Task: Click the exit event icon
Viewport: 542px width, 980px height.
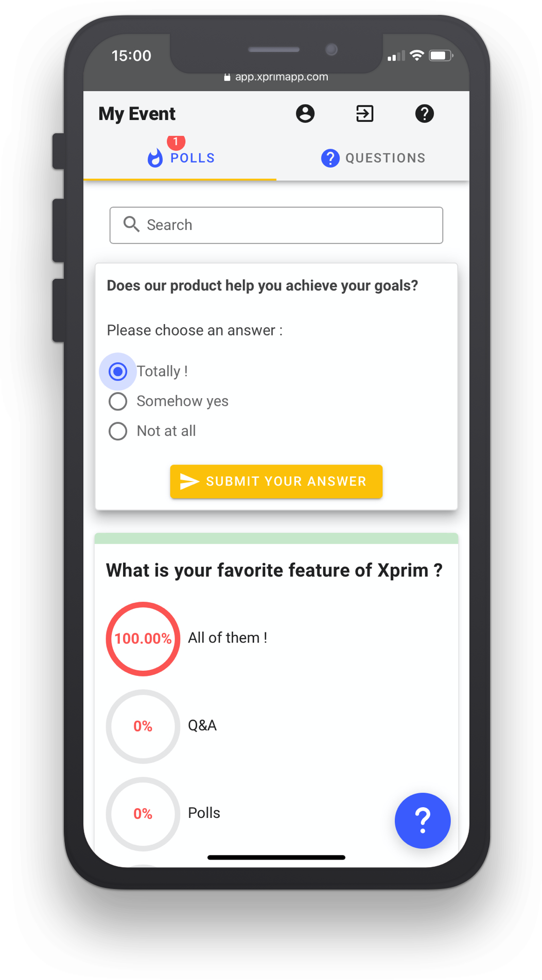Action: (364, 114)
